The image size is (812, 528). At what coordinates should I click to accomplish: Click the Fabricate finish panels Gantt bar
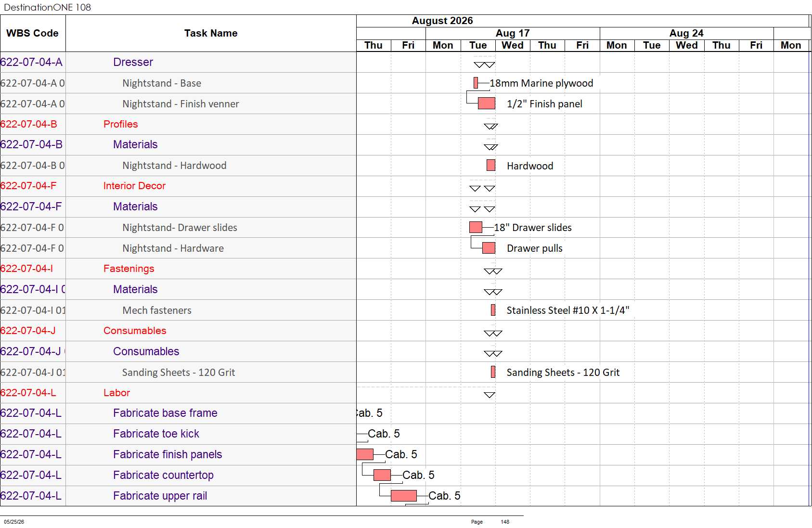[x=365, y=454]
